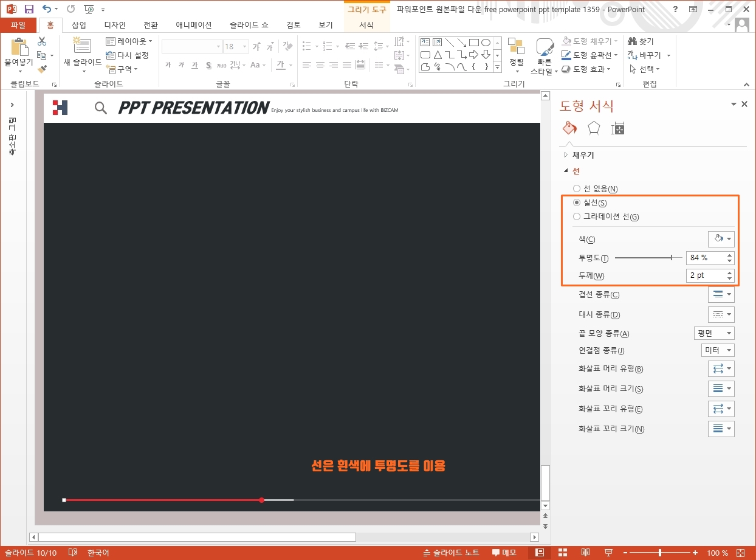Click Reset (다시 설정) button
Screen dimensions: 756x560
pos(128,55)
